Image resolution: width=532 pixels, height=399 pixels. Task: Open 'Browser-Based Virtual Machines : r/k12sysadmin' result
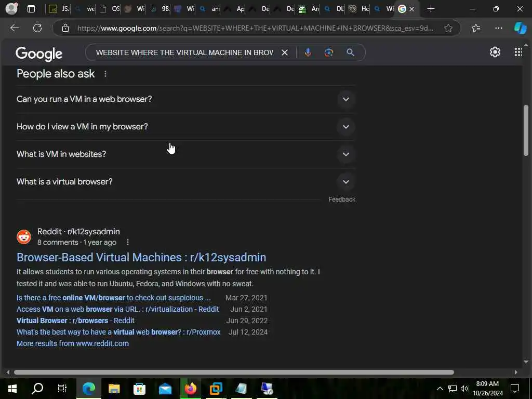(x=141, y=257)
